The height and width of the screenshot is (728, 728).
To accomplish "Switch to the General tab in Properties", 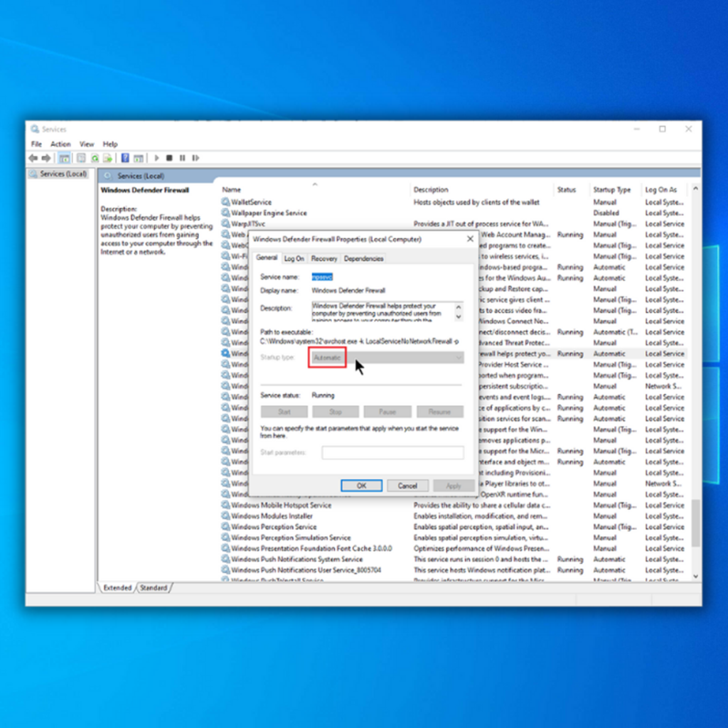I will click(x=267, y=257).
